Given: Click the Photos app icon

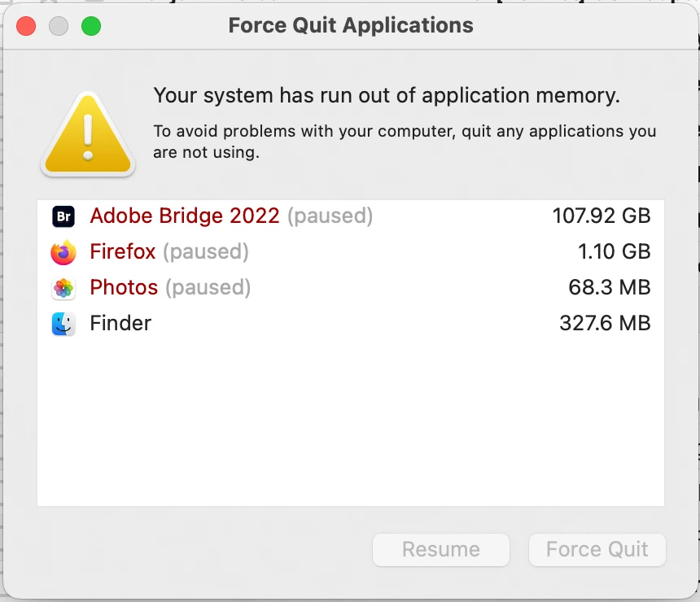Looking at the screenshot, I should [63, 288].
